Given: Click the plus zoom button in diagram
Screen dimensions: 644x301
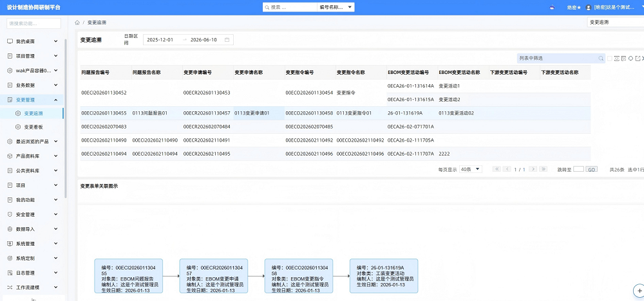Looking at the screenshot, I should (639, 289).
